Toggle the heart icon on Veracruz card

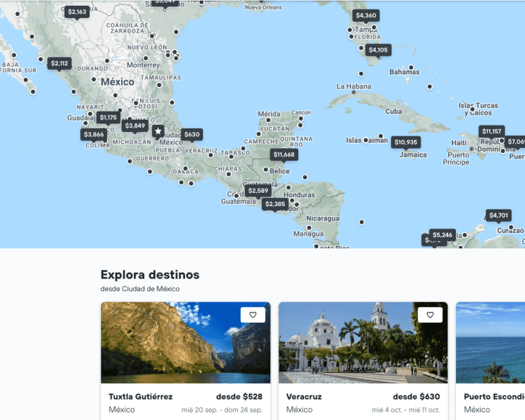click(430, 315)
